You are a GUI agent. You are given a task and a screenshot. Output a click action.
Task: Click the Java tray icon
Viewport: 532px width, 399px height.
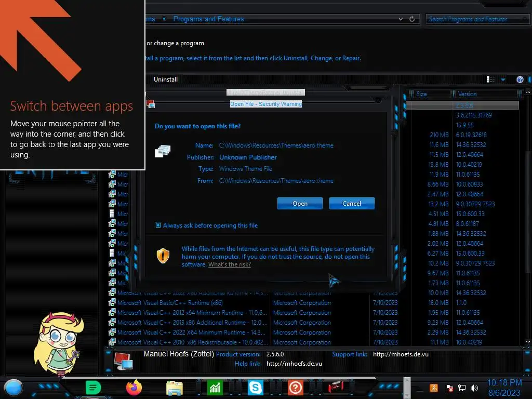(433, 388)
